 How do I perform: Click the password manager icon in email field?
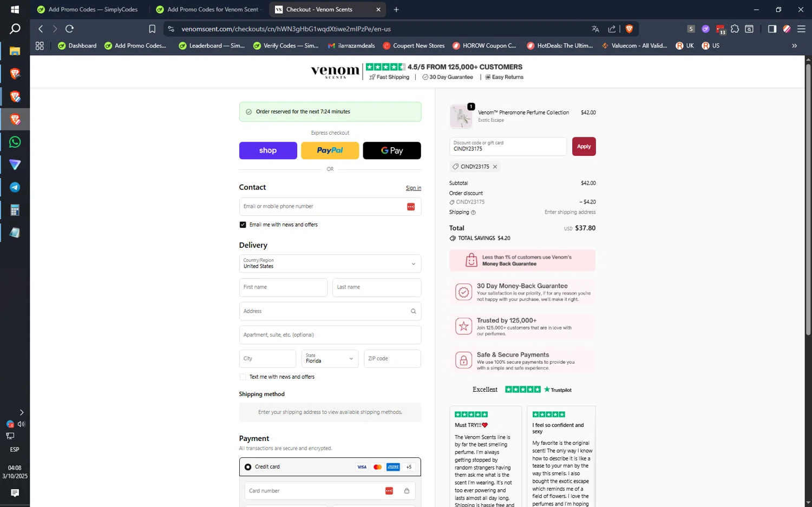point(411,207)
